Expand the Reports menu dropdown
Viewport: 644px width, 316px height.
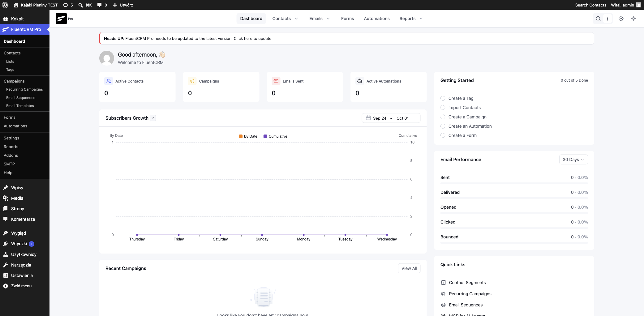pos(411,19)
